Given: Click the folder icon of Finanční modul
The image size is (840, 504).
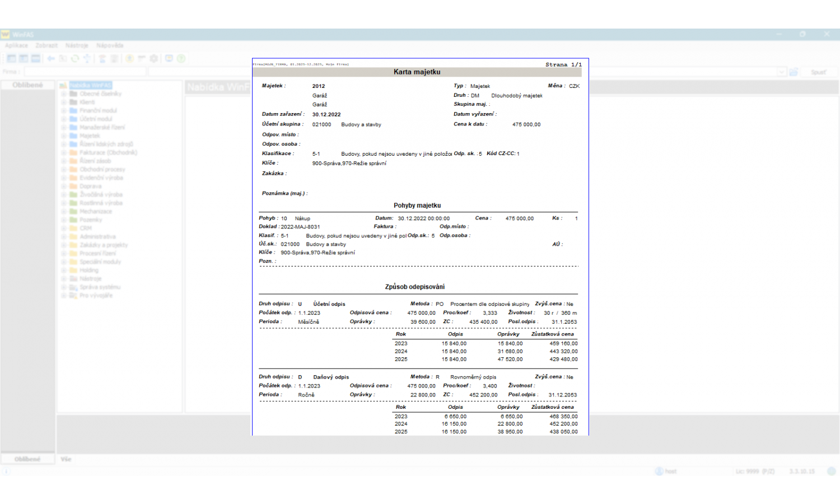Looking at the screenshot, I should pos(73,110).
